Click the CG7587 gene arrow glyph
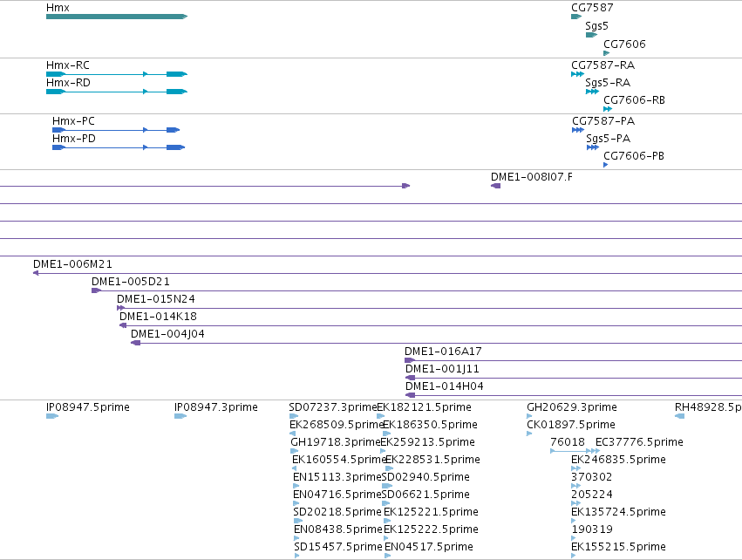The image size is (742, 560). [576, 17]
